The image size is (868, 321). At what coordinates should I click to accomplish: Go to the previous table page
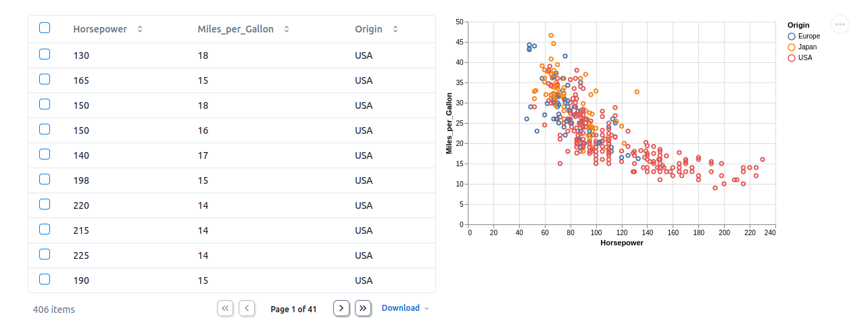click(x=247, y=308)
